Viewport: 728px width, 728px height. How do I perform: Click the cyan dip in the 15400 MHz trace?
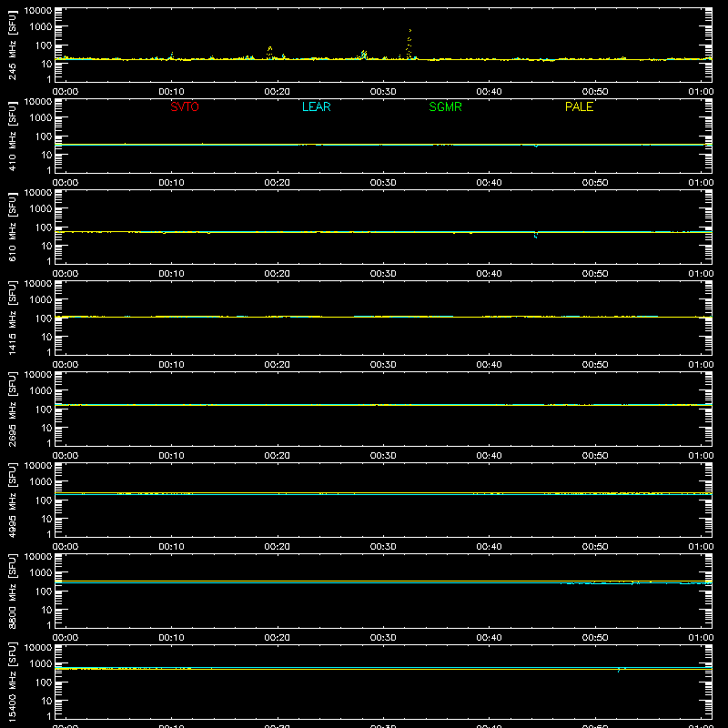pos(619,670)
